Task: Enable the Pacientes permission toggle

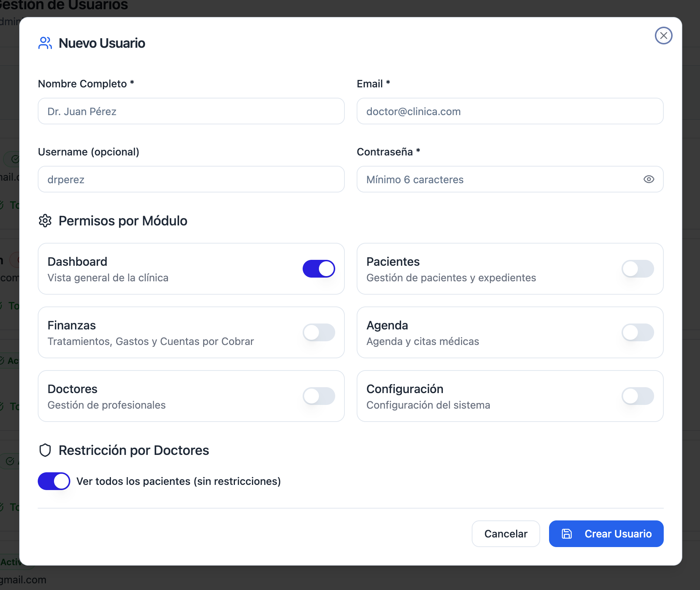Action: click(637, 269)
